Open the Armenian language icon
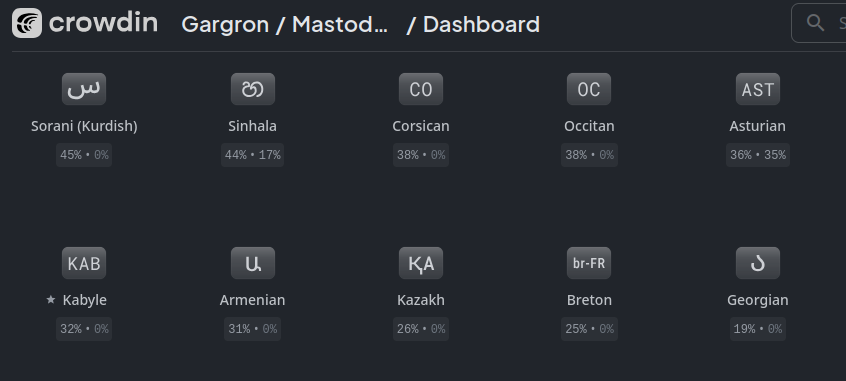The height and width of the screenshot is (381, 846). point(253,263)
